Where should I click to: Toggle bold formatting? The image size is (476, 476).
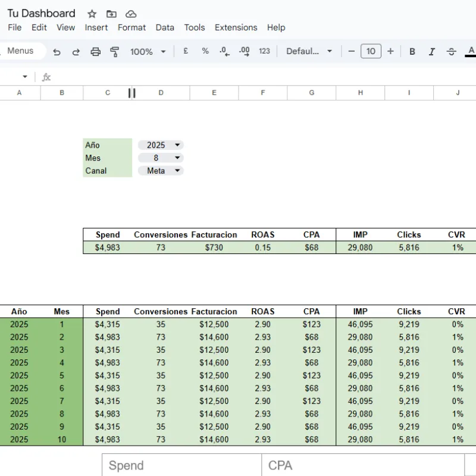tap(412, 52)
